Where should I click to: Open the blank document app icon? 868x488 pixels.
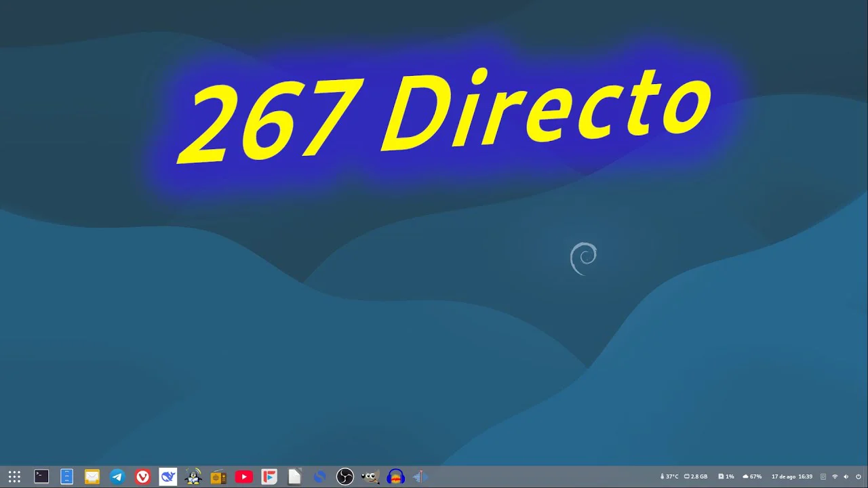pyautogui.click(x=294, y=477)
